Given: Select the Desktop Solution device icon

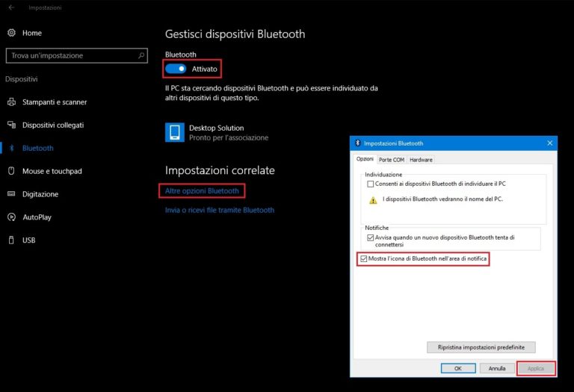Looking at the screenshot, I should pos(173,132).
